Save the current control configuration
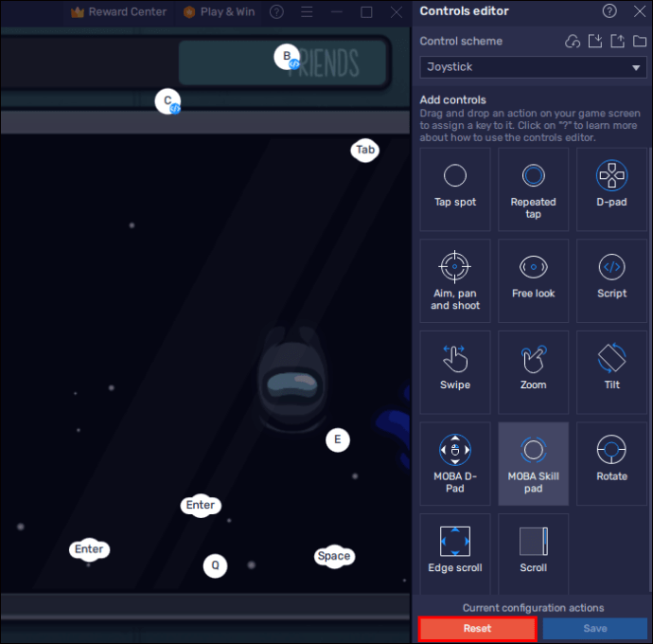The width and height of the screenshot is (653, 644). pyautogui.click(x=594, y=628)
